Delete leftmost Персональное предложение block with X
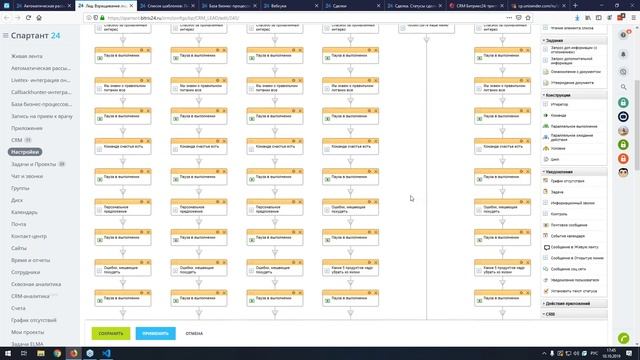The image size is (640, 360). tap(148, 202)
